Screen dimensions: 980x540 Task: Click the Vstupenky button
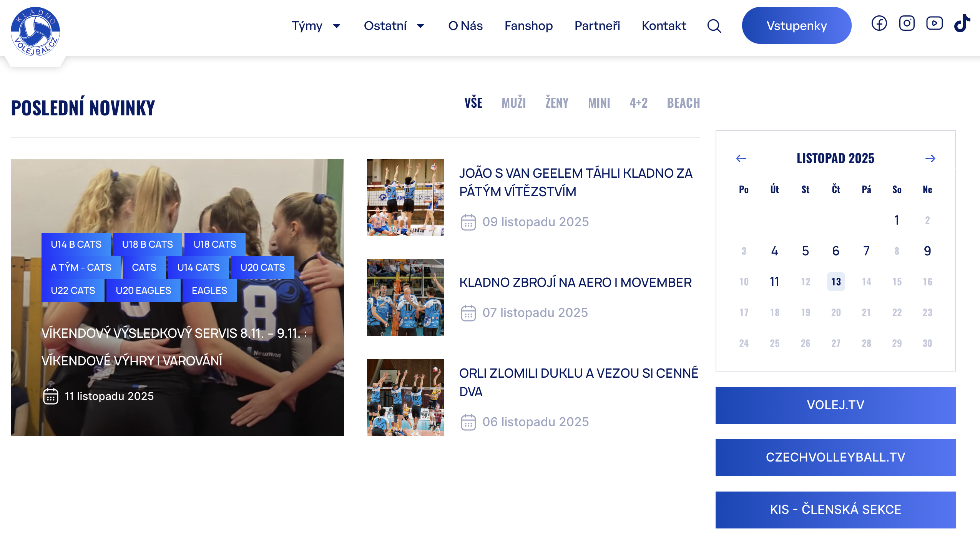797,25
